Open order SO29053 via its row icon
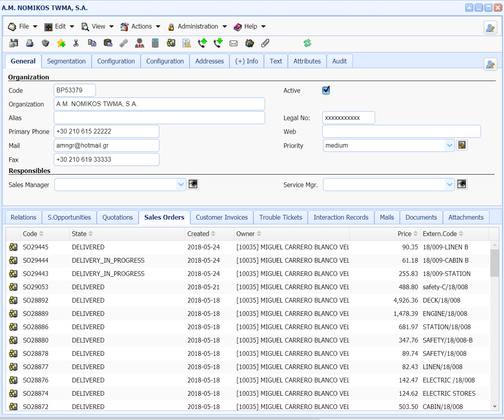The width and height of the screenshot is (504, 420). [13, 287]
